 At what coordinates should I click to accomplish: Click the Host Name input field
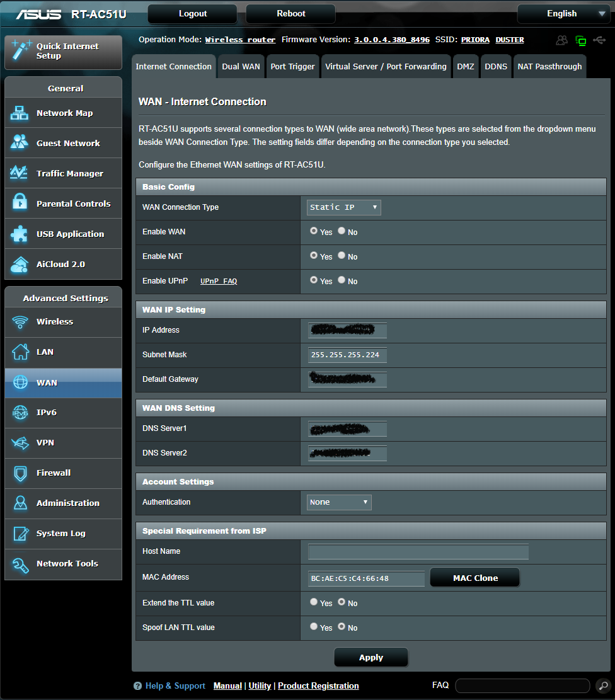pos(418,552)
